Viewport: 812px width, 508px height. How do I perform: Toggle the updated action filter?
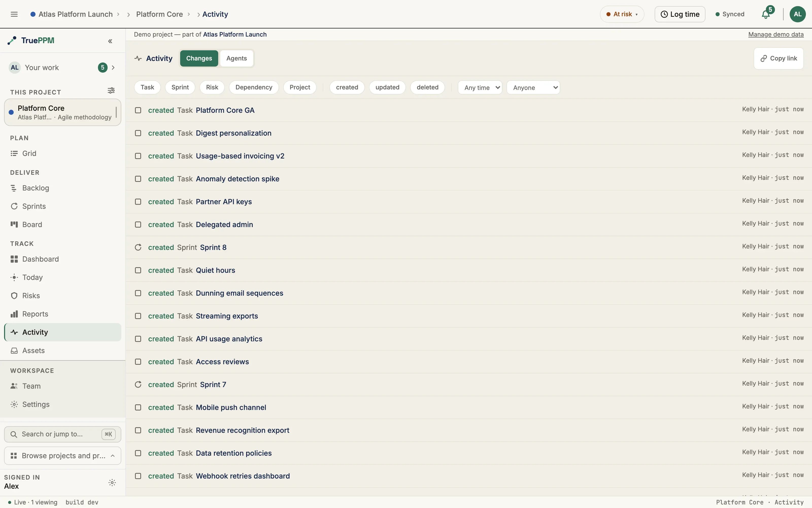click(387, 87)
